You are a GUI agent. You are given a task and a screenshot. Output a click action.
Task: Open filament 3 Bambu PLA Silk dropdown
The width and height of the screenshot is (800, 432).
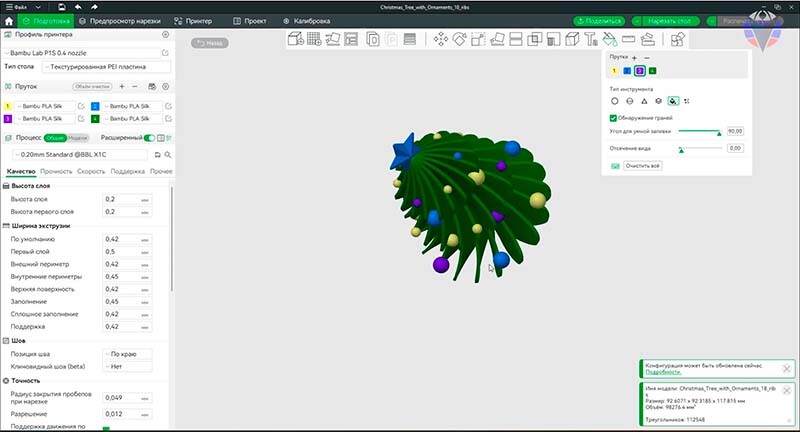click(45, 118)
